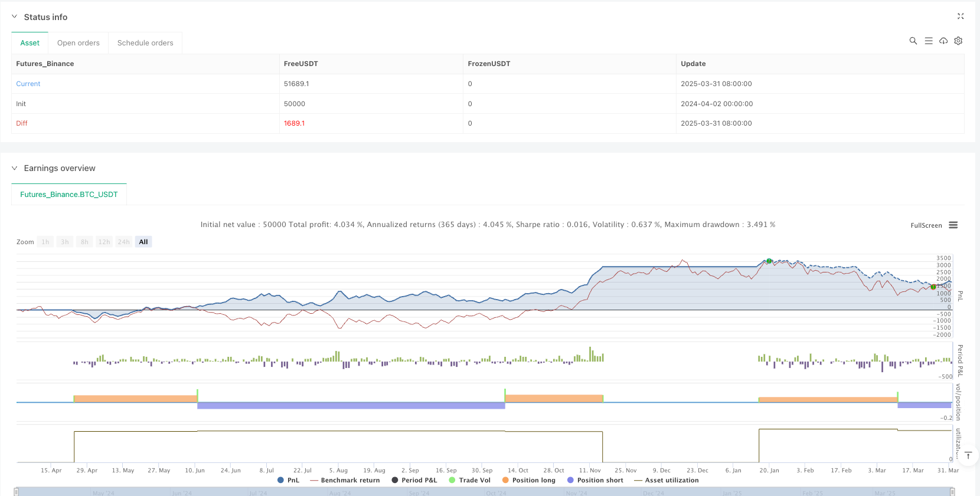
Task: Click the FullScreen button
Action: pyautogui.click(x=926, y=225)
